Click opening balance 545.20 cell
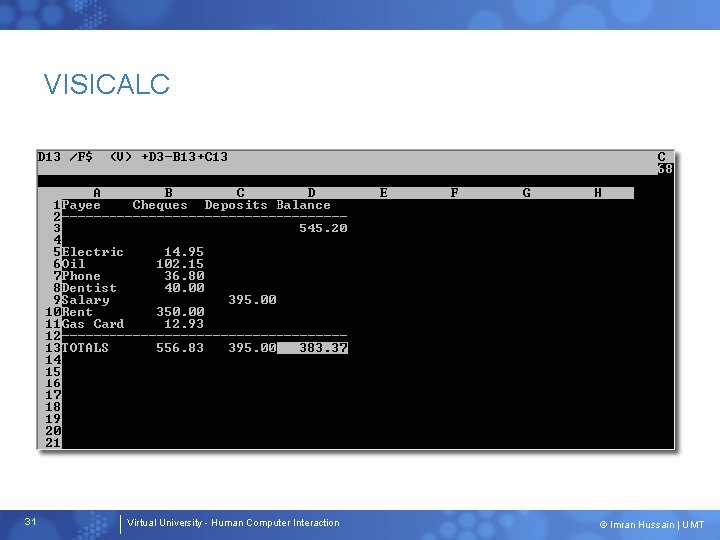 (x=323, y=228)
